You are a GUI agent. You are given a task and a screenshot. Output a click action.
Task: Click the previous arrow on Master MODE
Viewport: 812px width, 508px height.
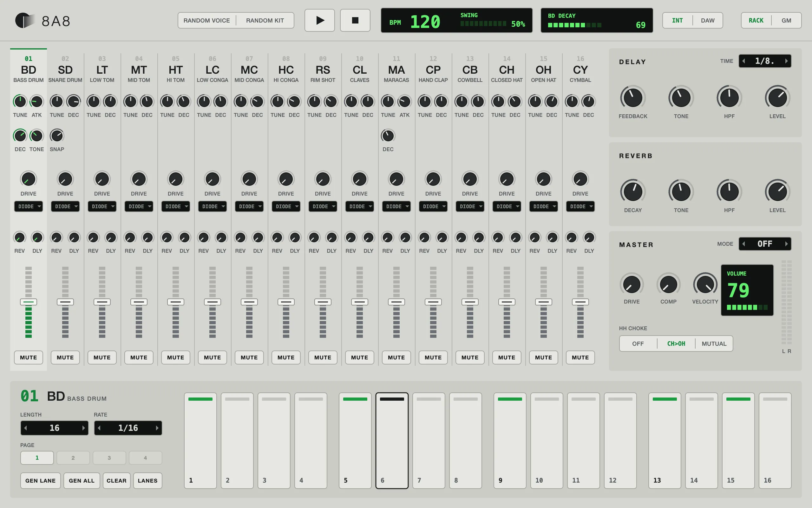(744, 244)
